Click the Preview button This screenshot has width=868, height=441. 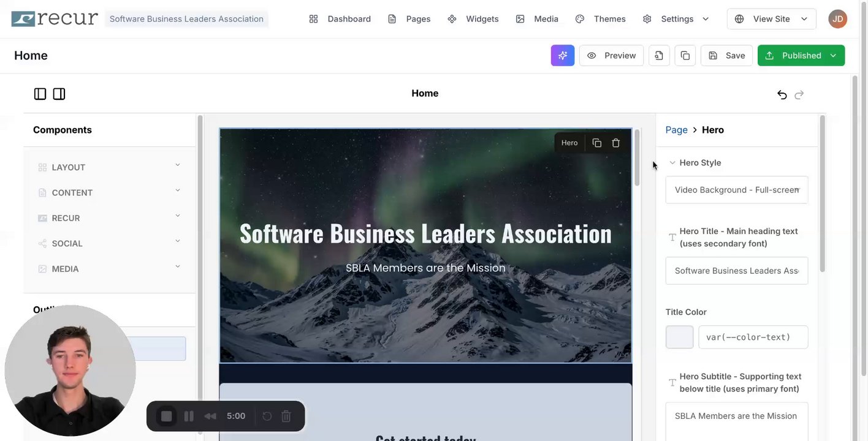tap(612, 55)
